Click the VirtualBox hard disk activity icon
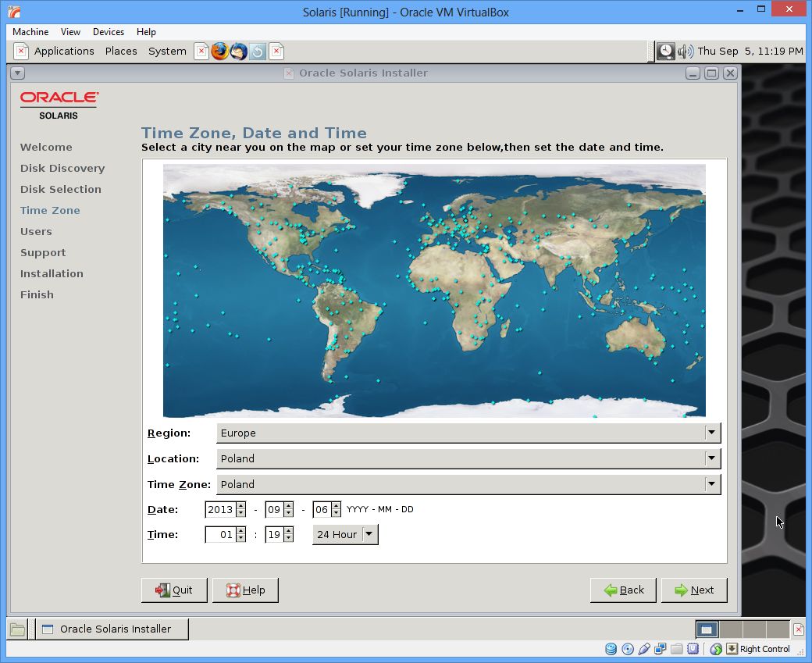This screenshot has height=663, width=812. [611, 649]
